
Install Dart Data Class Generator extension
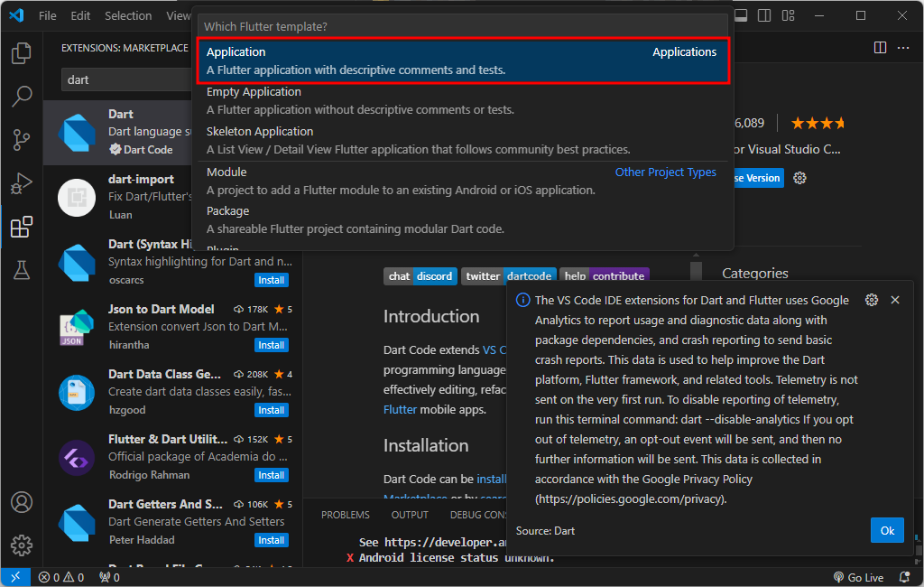(x=271, y=409)
